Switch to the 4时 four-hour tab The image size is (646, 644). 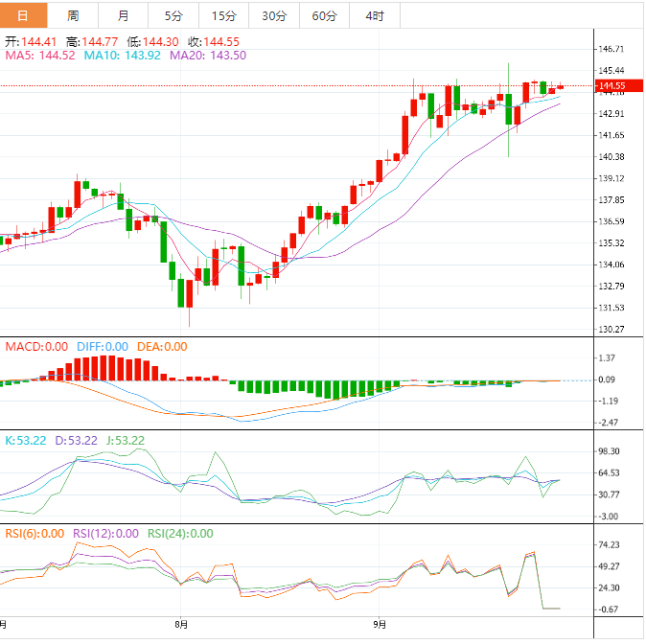(x=375, y=15)
